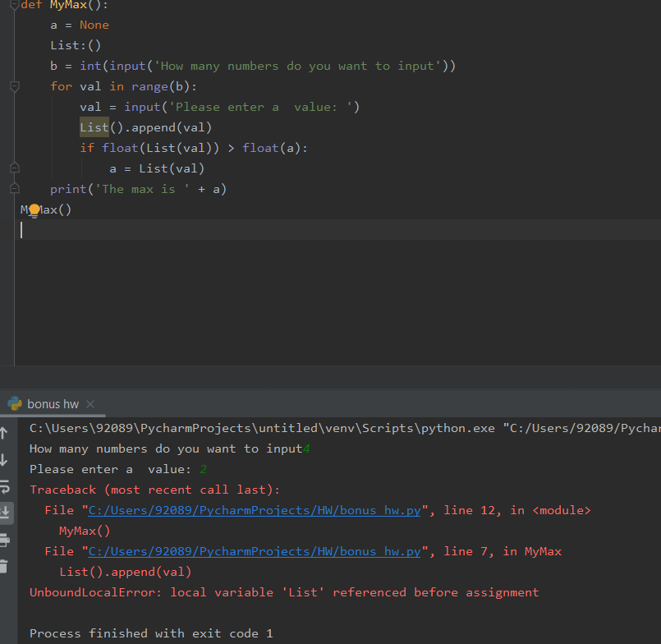Image resolution: width=661 pixels, height=644 pixels.
Task: Click the highlighted List in List().append(val)
Action: tap(94, 127)
